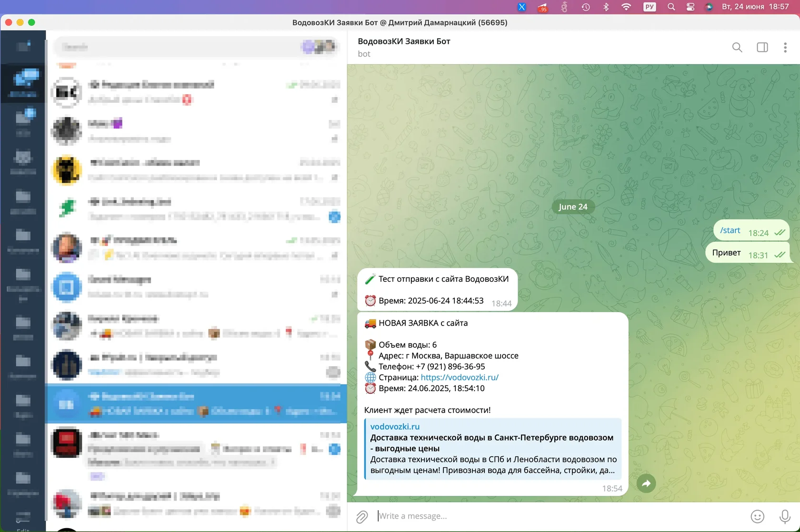Open Spotlight search in the menu bar
800x532 pixels.
coord(671,7)
